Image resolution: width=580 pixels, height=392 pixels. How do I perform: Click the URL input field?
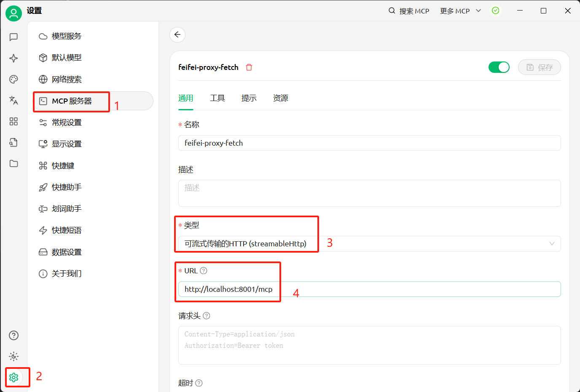pyautogui.click(x=369, y=289)
